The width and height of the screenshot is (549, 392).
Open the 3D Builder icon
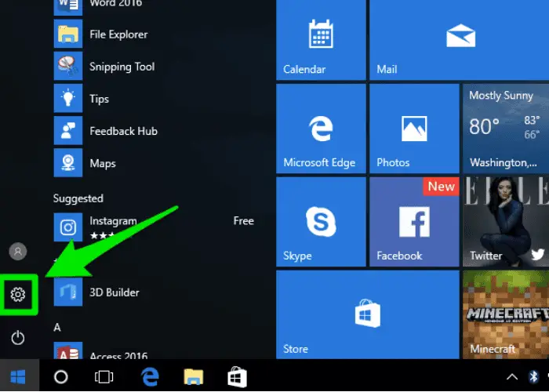pos(68,292)
